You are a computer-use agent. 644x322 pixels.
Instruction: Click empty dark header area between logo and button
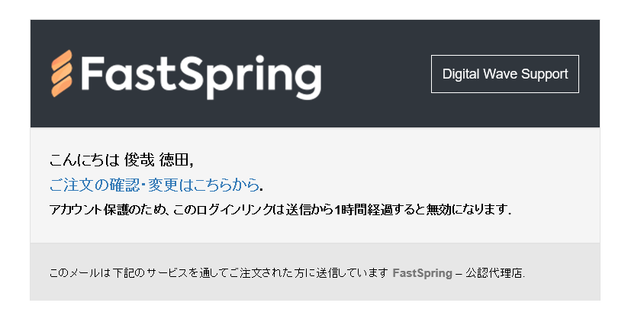click(375, 74)
